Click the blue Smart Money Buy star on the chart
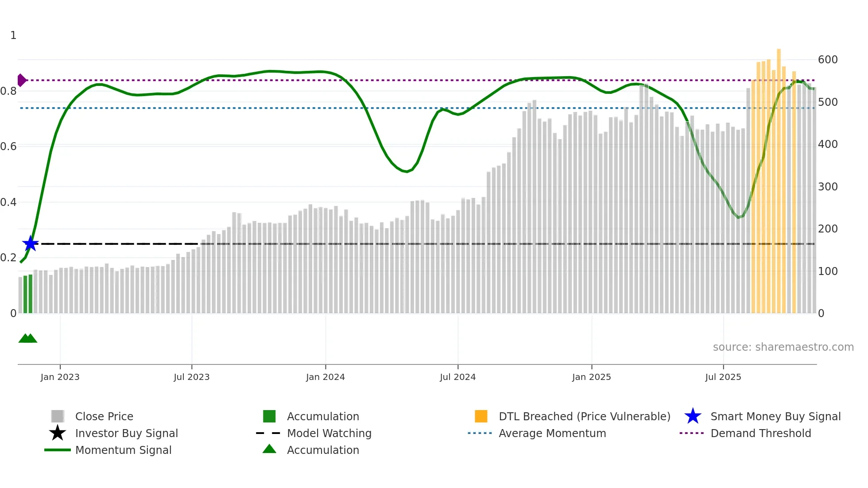Image resolution: width=868 pixels, height=488 pixels. point(31,244)
